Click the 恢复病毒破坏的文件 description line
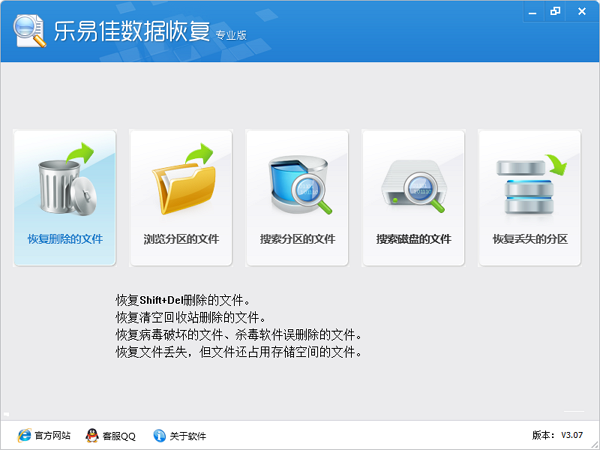The width and height of the screenshot is (600, 450). click(239, 335)
